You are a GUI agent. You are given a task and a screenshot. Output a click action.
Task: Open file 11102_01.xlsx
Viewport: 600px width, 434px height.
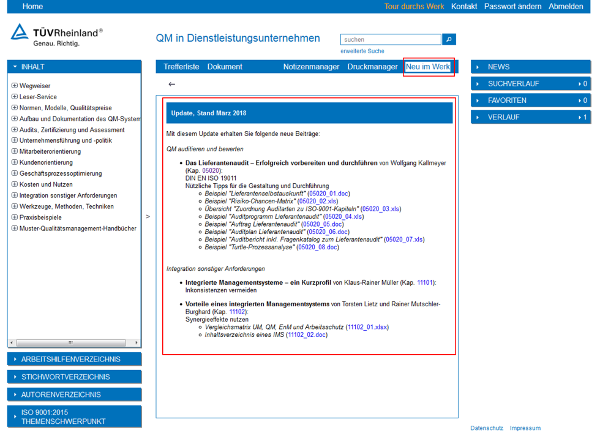(367, 327)
